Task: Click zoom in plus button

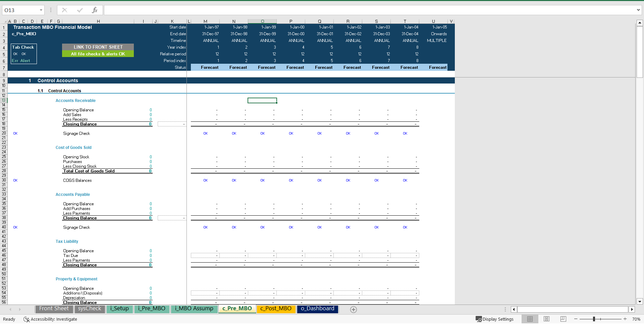Action: (625, 319)
